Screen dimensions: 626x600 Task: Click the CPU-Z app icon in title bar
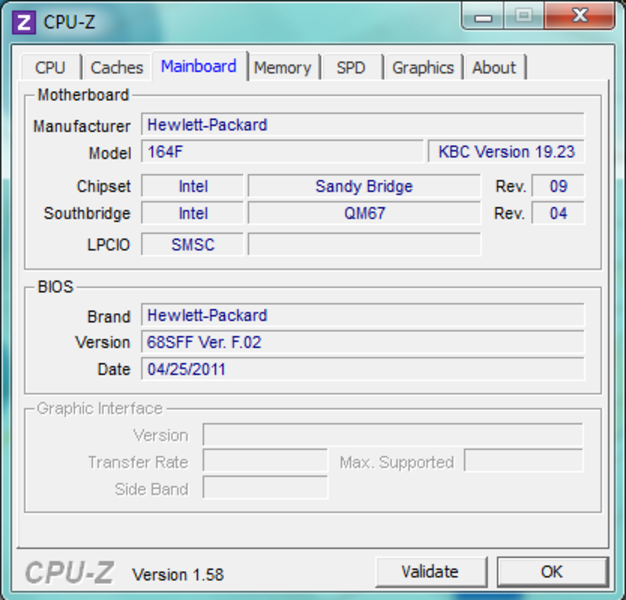click(x=24, y=22)
